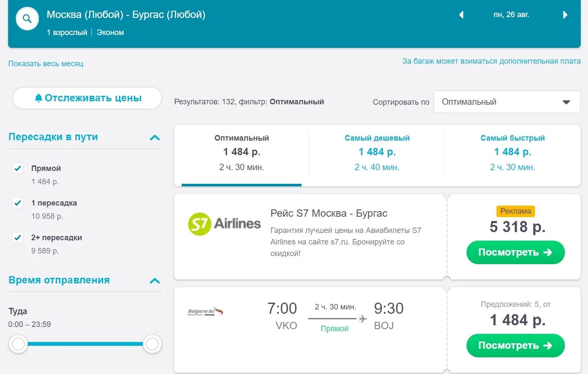Click the left departure time slider handle
This screenshot has width=588, height=374.
pyautogui.click(x=18, y=344)
